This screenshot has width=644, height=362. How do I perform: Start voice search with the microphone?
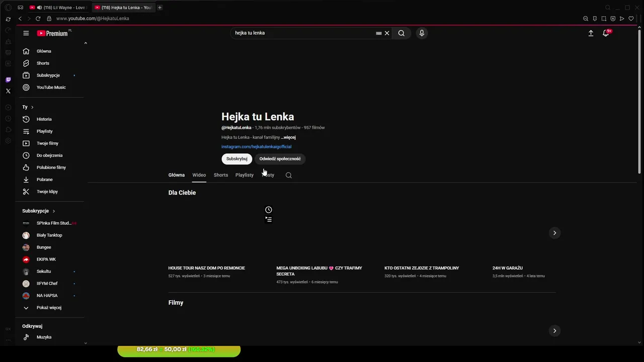pos(422,33)
